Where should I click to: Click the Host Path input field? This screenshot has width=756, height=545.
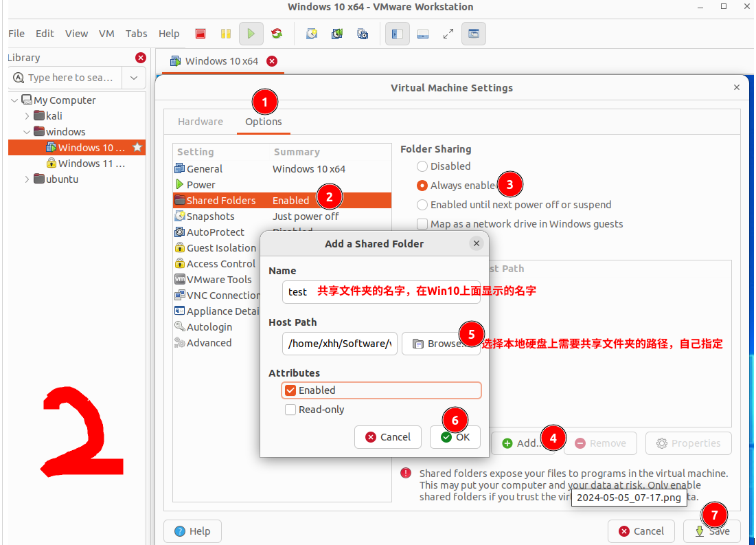coord(340,344)
